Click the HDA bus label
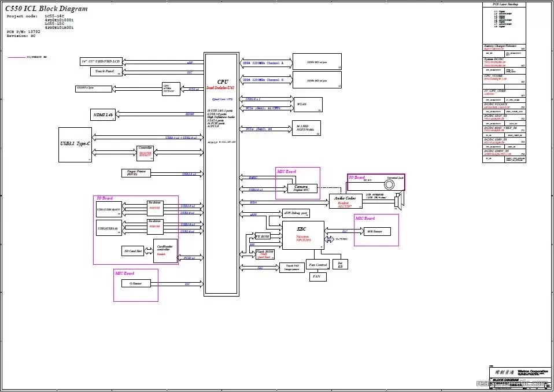 point(253,203)
